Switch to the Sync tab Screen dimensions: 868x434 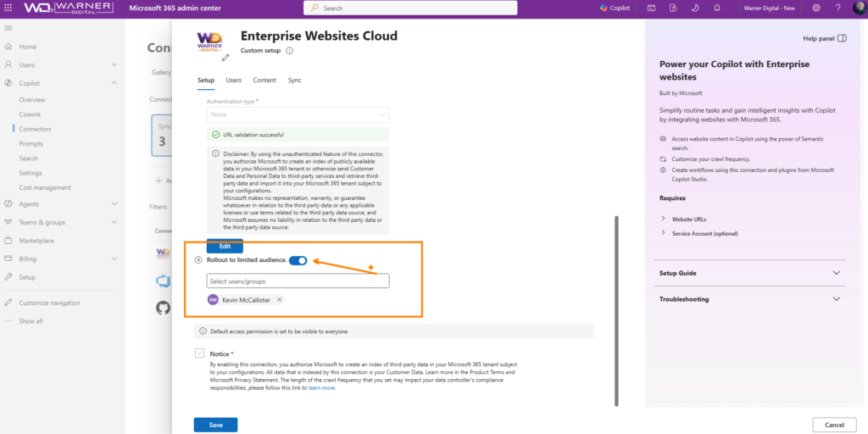coord(294,81)
